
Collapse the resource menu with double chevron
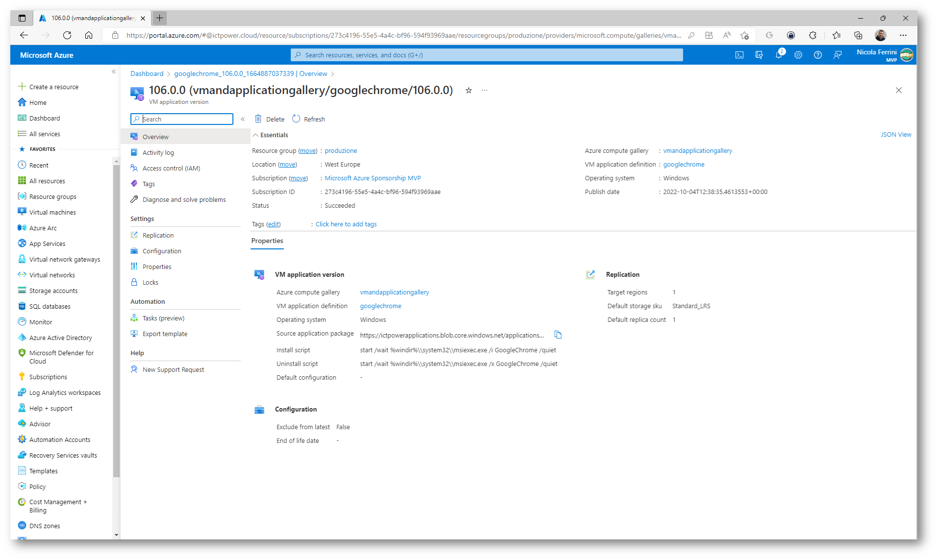243,119
